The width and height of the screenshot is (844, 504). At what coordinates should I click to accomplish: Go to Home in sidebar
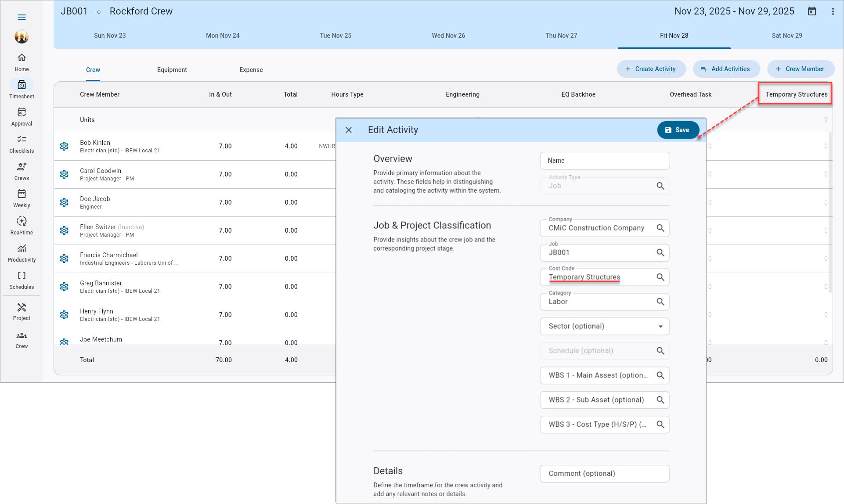click(22, 62)
